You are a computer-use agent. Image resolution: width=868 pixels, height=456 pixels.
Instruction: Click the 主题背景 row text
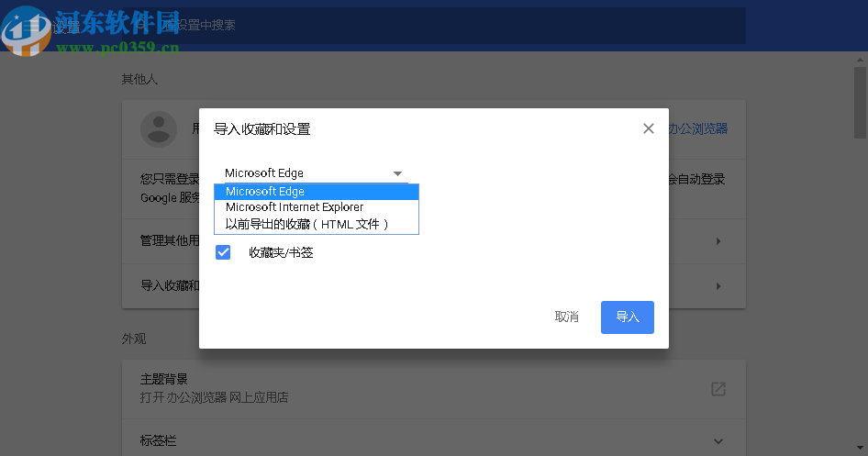click(x=164, y=379)
